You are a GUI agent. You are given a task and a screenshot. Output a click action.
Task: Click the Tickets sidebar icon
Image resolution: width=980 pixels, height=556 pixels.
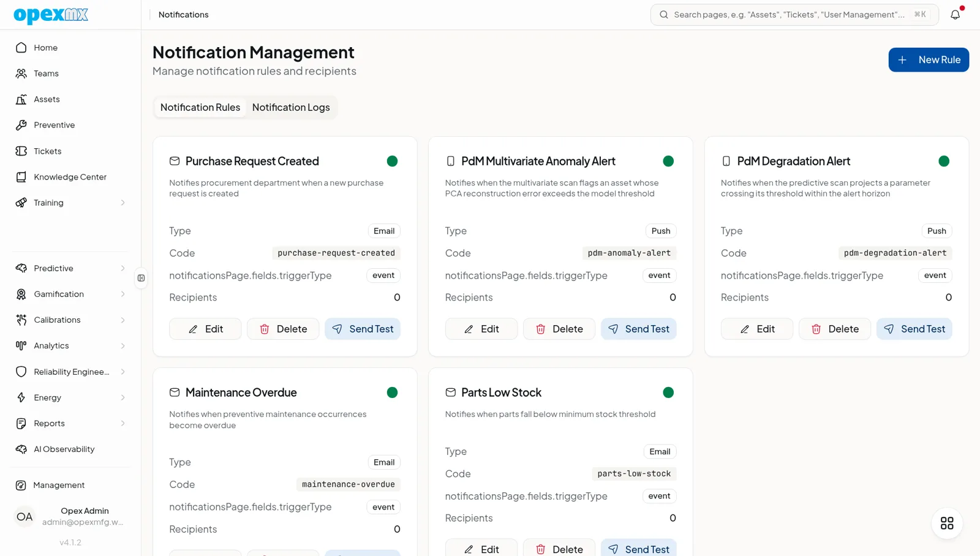21,151
